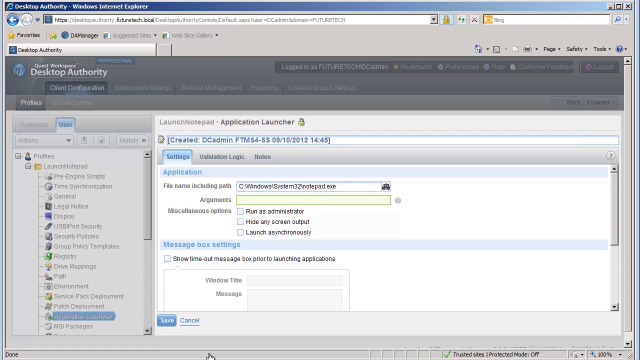This screenshot has width=640, height=360.
Task: Click the IE Print icon
Action: click(527, 49)
